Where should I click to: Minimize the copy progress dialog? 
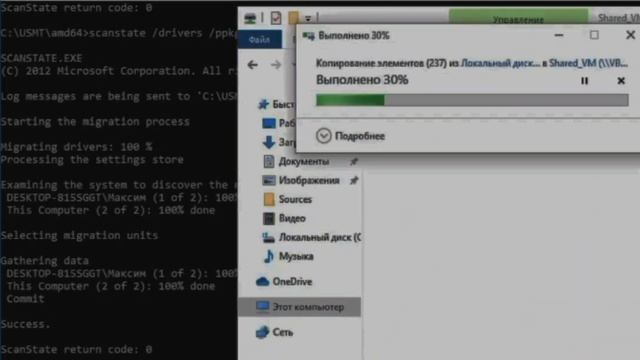pos(559,36)
